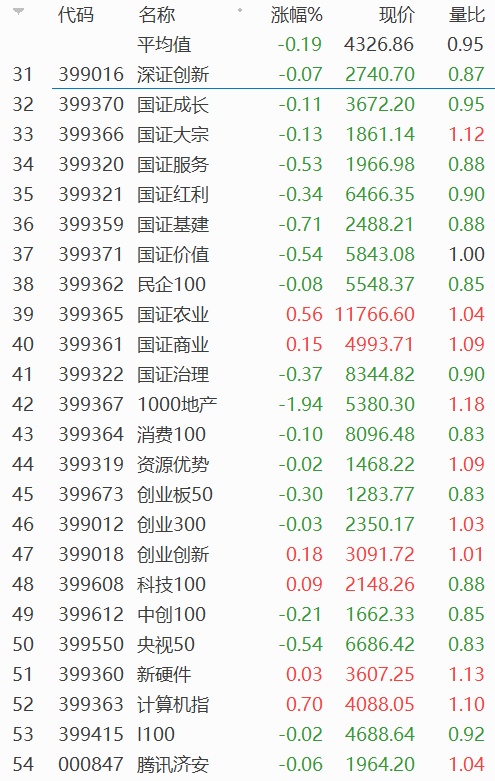The height and width of the screenshot is (781, 495).
Task: Click the 平均值 summary row
Action: 248,45
